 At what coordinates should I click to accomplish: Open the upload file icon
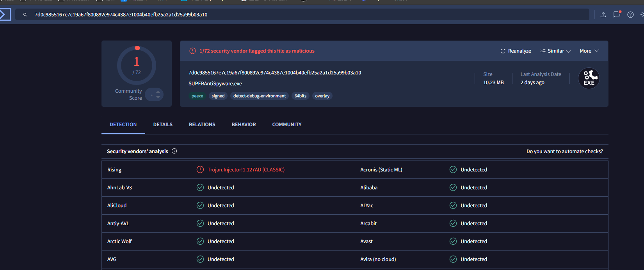[x=603, y=15]
